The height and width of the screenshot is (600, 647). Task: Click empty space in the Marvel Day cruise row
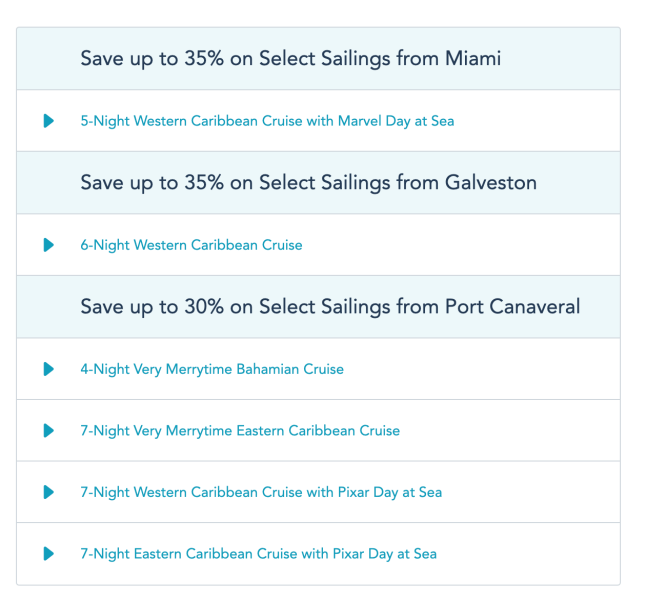(540, 121)
